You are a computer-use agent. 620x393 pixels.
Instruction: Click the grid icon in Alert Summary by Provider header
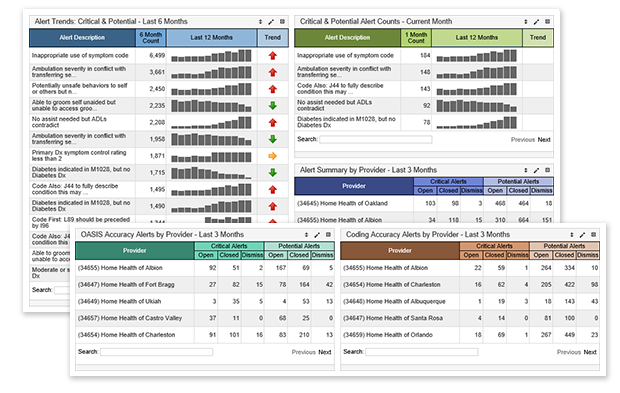(x=548, y=170)
